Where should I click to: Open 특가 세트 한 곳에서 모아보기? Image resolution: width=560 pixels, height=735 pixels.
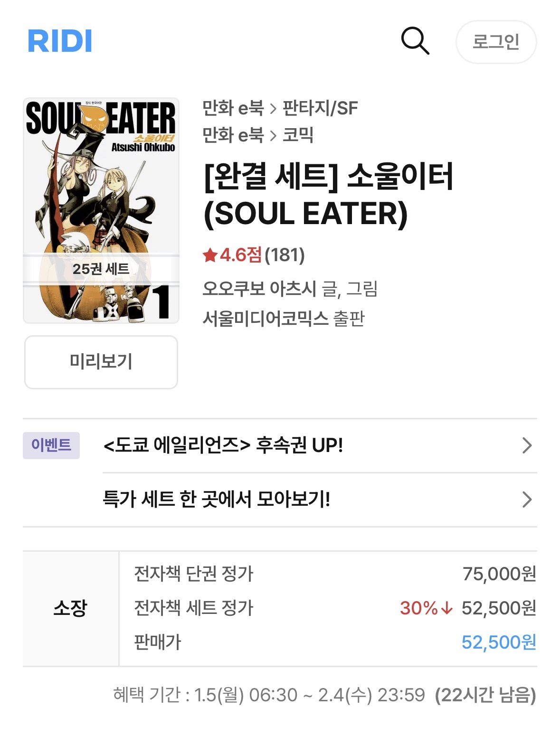(216, 499)
